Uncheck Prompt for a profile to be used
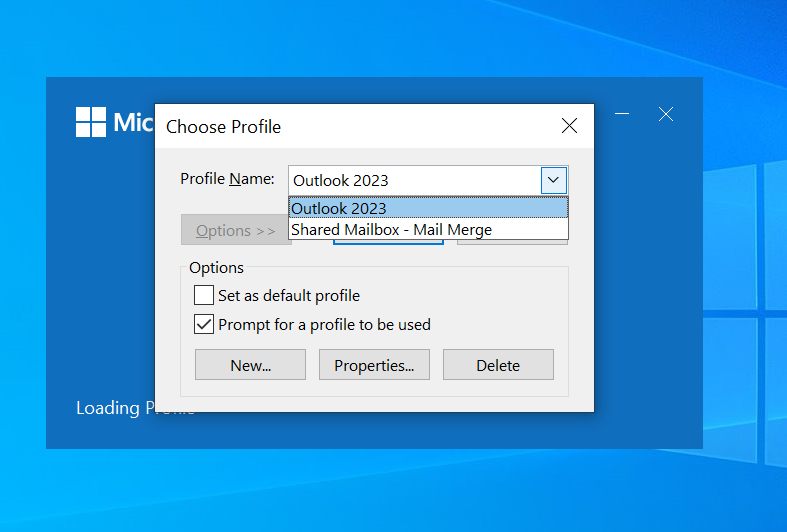The height and width of the screenshot is (532, 787). tap(204, 324)
